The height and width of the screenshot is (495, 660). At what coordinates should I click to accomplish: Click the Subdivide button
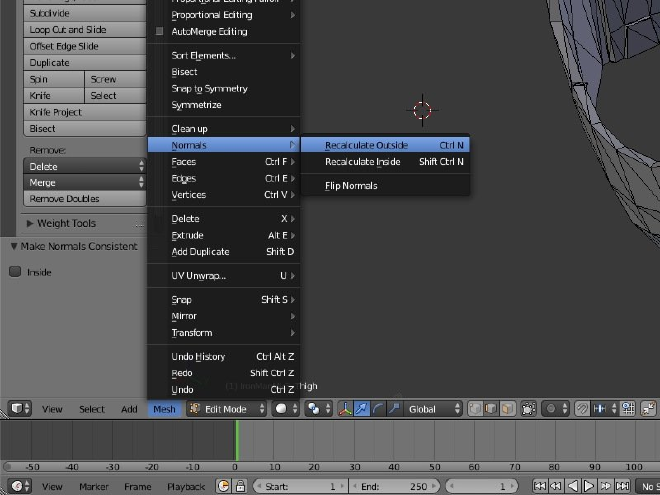tap(85, 13)
